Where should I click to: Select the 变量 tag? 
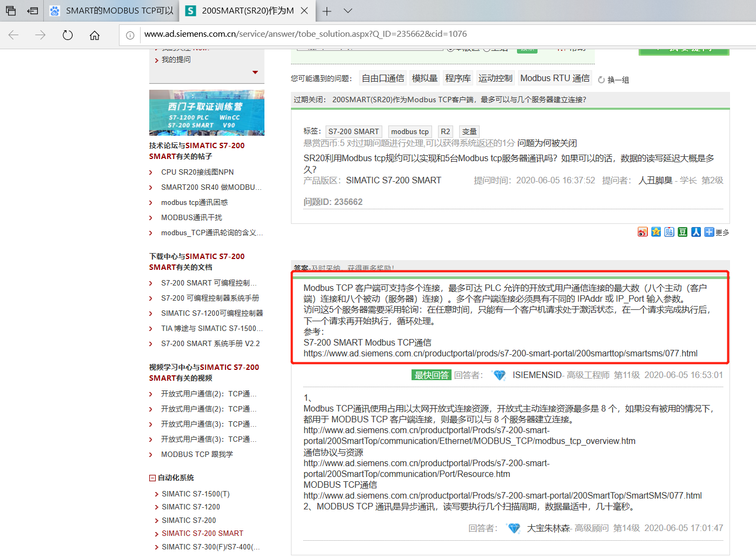pos(469,131)
